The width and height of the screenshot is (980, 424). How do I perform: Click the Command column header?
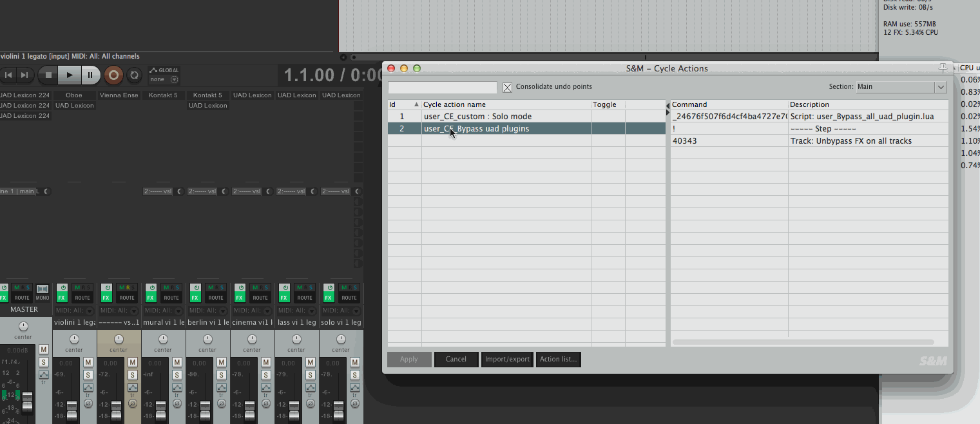pos(729,104)
